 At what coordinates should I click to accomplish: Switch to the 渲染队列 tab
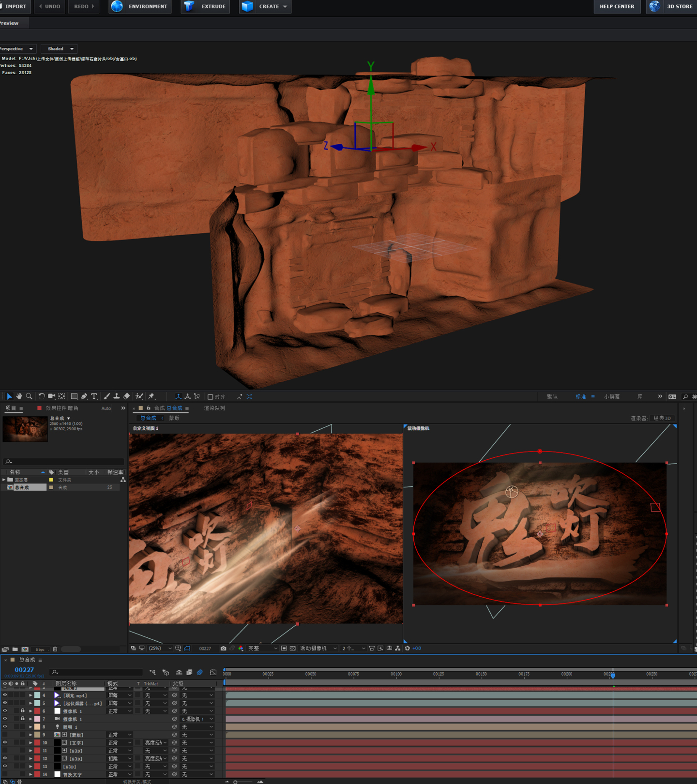(214, 408)
